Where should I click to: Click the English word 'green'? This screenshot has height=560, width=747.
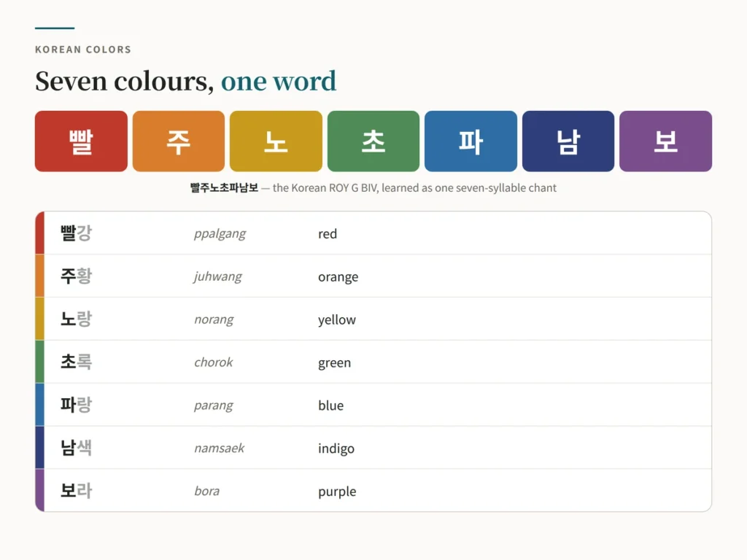tap(334, 363)
